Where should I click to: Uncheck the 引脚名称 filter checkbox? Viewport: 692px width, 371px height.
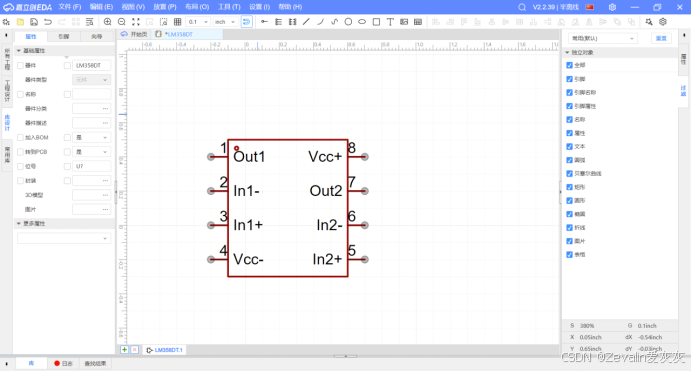click(569, 93)
